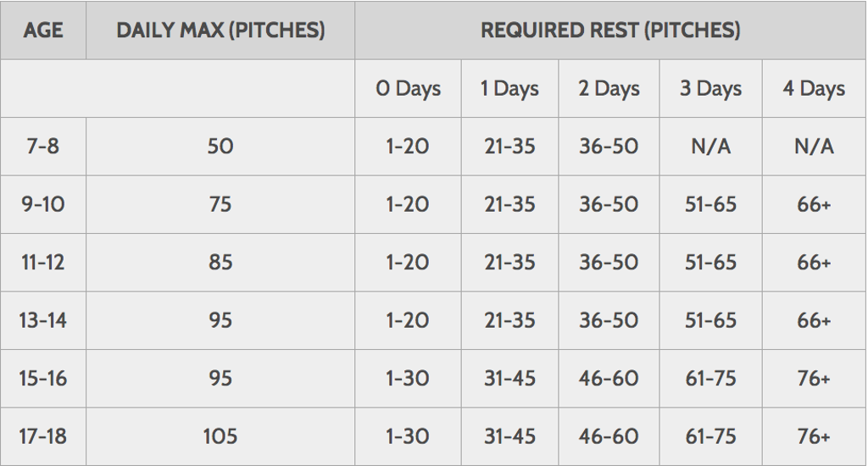Image resolution: width=868 pixels, height=466 pixels.
Task: Click the 2 Days sub-header cell
Action: [x=609, y=89]
